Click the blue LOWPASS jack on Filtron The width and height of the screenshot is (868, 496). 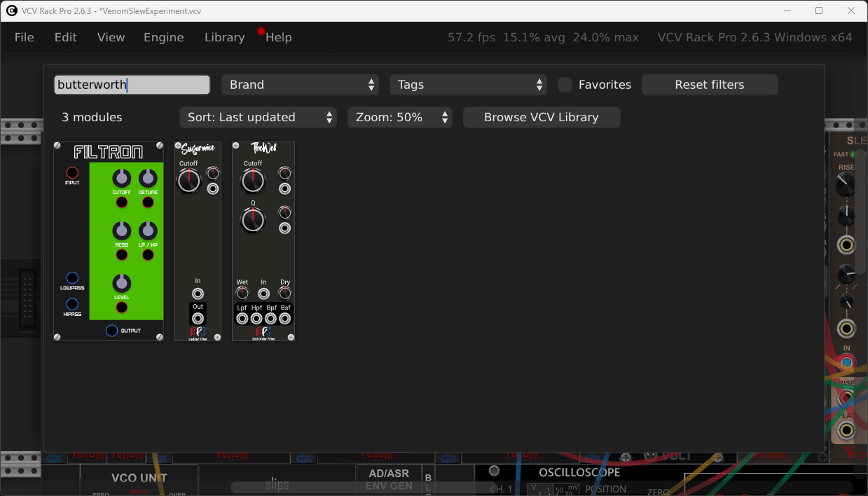(72, 278)
